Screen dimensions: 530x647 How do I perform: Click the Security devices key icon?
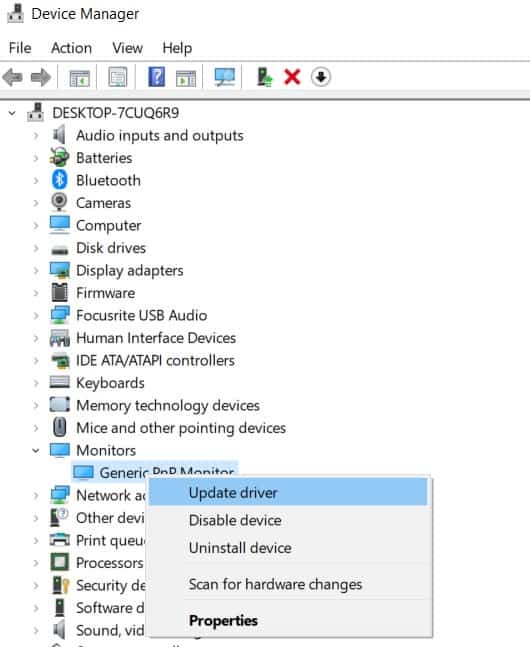[x=60, y=585]
